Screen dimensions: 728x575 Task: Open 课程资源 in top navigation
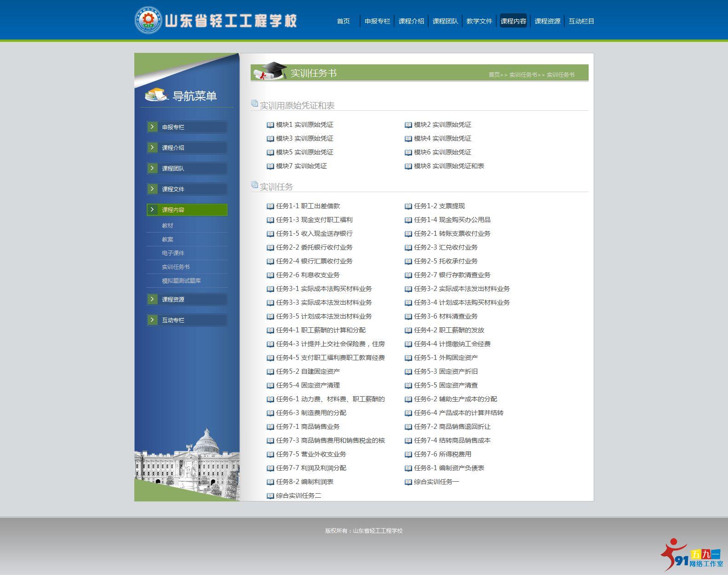tap(547, 21)
